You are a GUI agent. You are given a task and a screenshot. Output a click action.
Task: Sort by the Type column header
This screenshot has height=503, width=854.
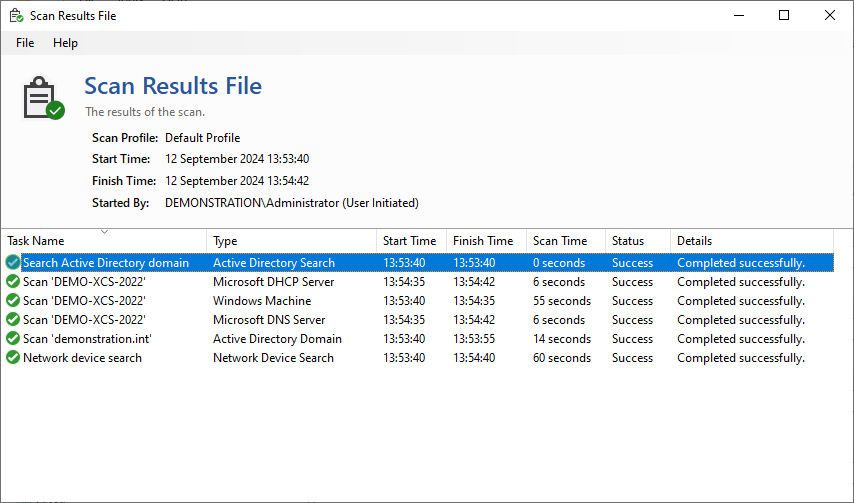pyautogui.click(x=291, y=241)
